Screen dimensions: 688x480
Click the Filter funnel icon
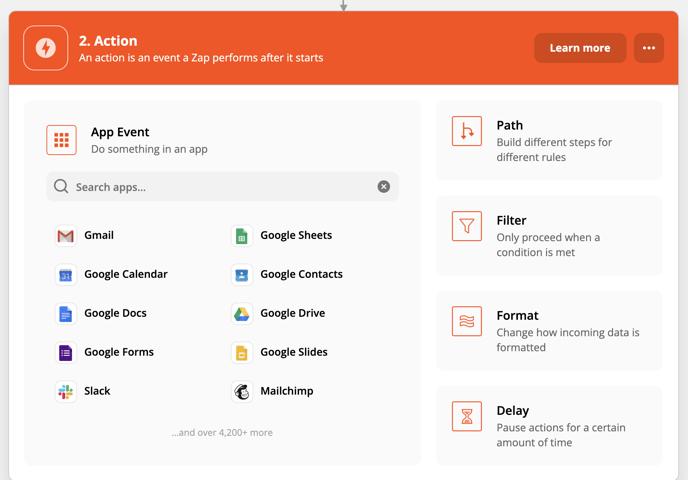(467, 226)
